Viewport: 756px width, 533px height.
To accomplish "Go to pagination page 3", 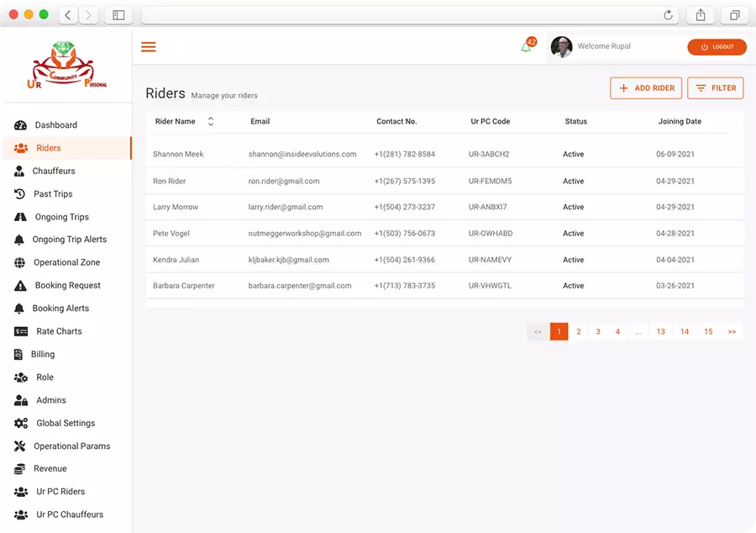I will click(x=598, y=332).
